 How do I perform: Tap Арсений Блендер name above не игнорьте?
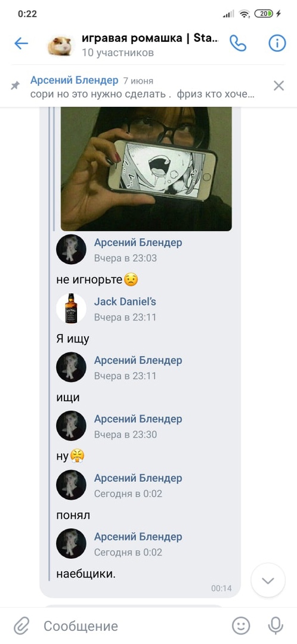[138, 243]
